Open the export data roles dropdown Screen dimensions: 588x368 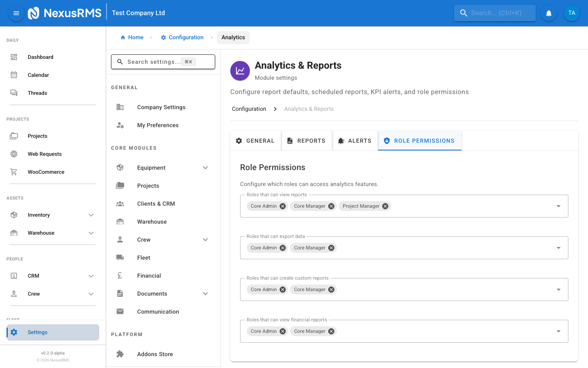(558, 247)
